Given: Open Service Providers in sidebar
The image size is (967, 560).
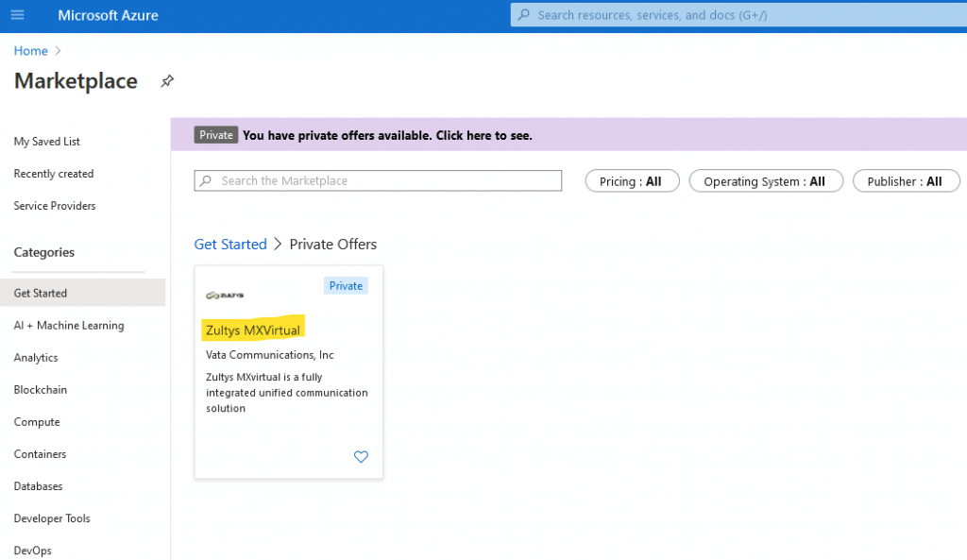Looking at the screenshot, I should (55, 205).
